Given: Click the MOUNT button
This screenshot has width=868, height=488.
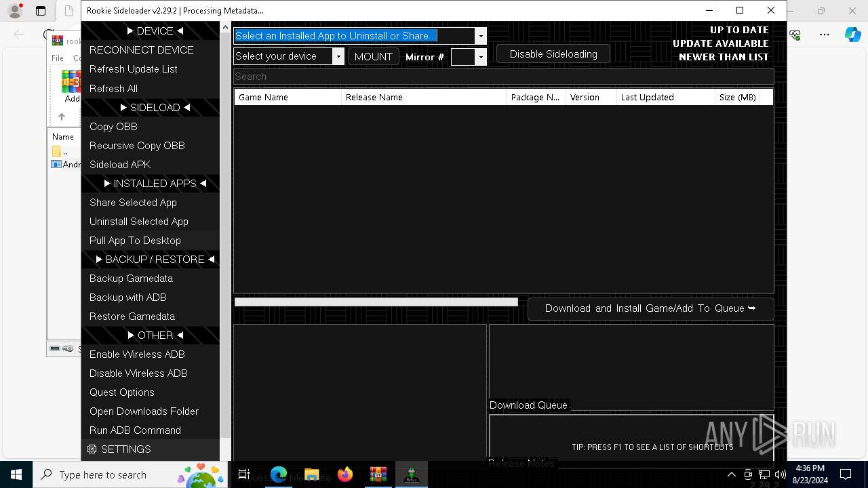Looking at the screenshot, I should 374,57.
